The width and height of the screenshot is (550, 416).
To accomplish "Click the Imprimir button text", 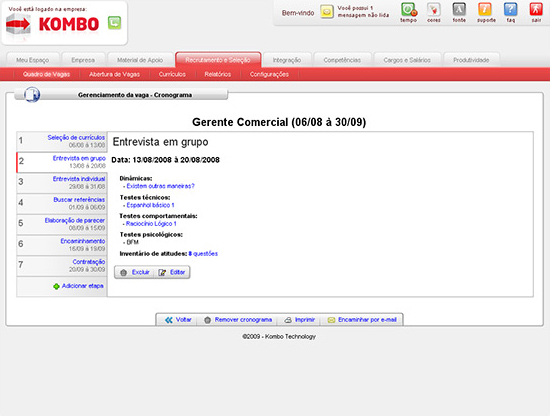I will click(305, 320).
